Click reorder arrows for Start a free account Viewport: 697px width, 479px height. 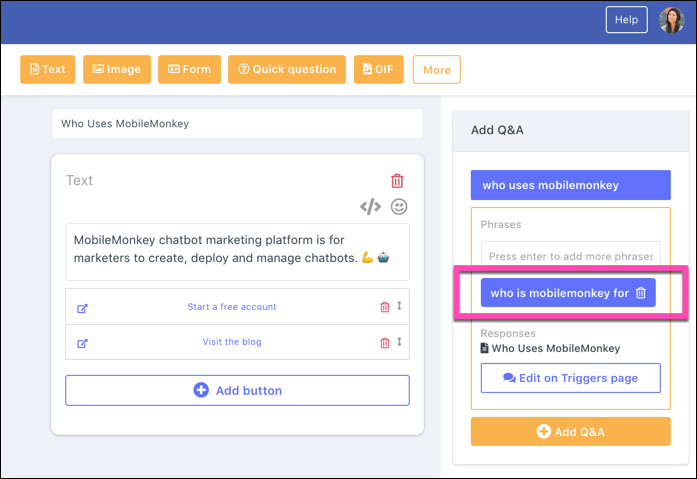[x=399, y=306]
